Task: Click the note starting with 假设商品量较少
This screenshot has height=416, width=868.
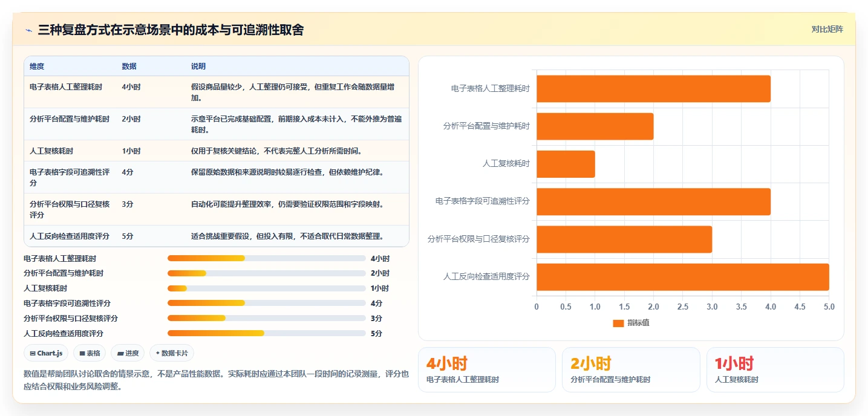Action: pyautogui.click(x=293, y=92)
